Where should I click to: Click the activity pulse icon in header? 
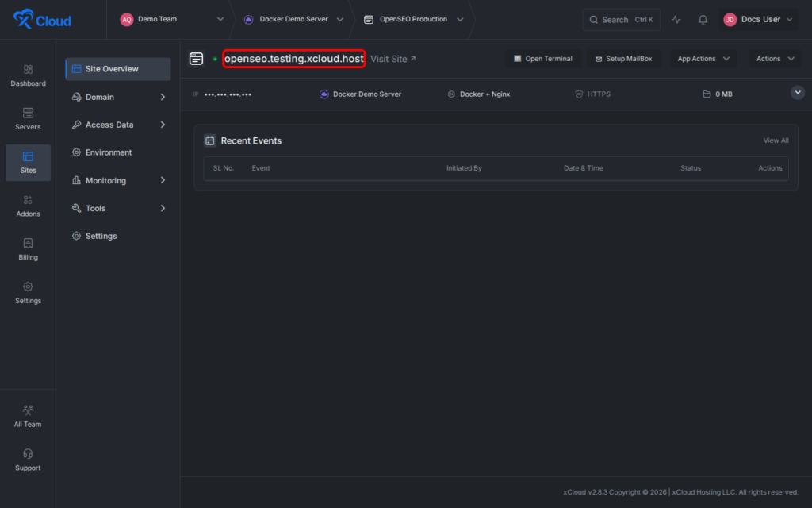coord(676,20)
